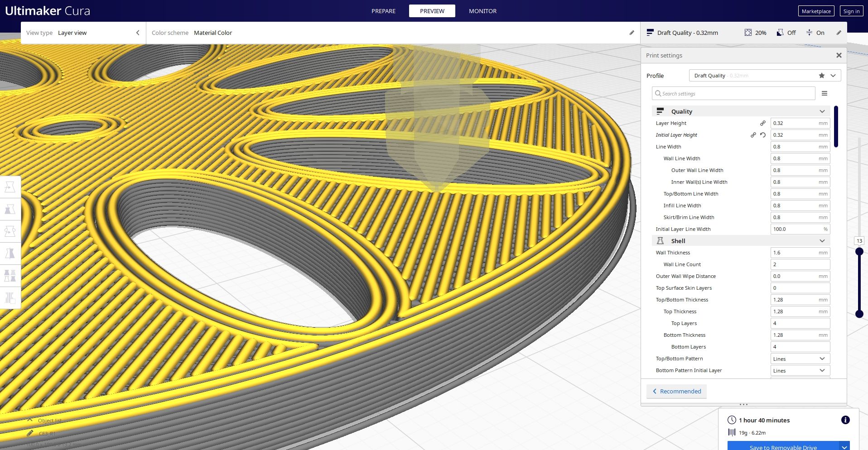Select the Scale tool in left toolbar
This screenshot has width=868, height=450.
(10, 209)
